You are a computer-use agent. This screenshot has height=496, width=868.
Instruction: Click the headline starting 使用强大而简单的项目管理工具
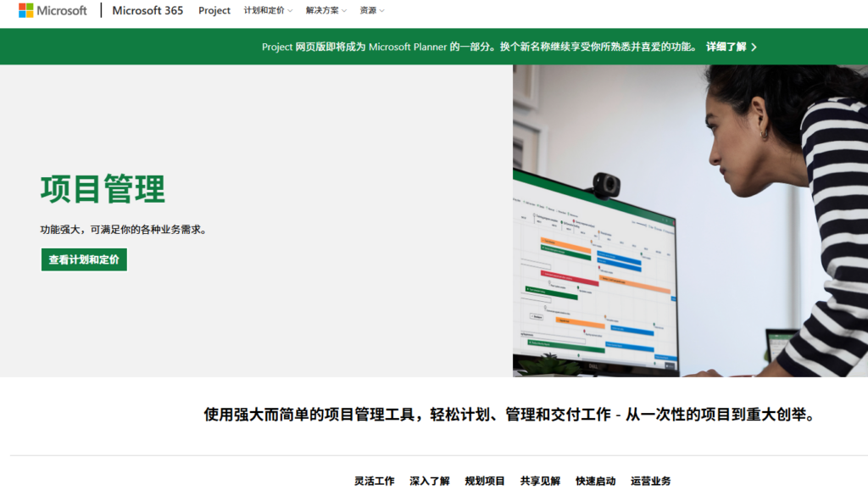click(x=511, y=414)
